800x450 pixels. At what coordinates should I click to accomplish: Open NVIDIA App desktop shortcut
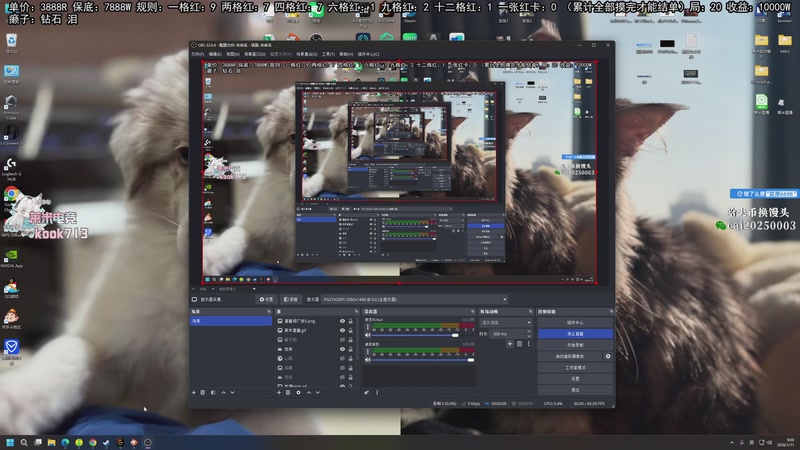11,258
